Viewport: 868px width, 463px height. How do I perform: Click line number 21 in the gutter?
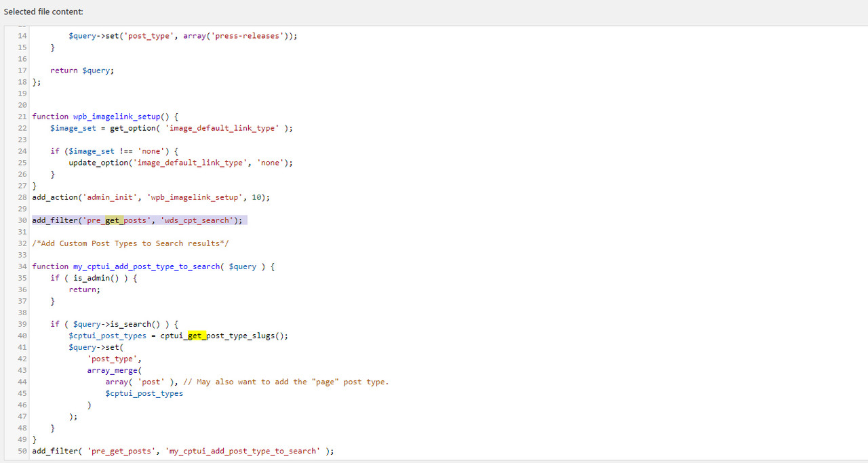[x=22, y=116]
